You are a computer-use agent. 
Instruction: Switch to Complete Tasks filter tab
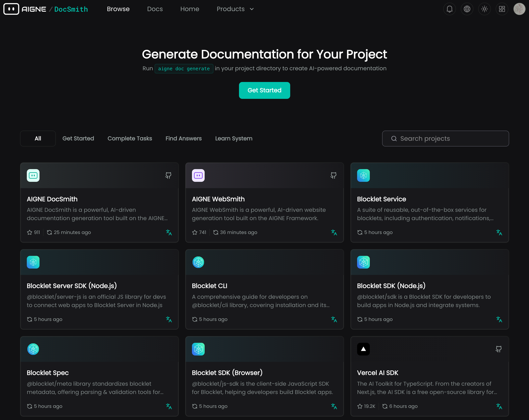130,138
